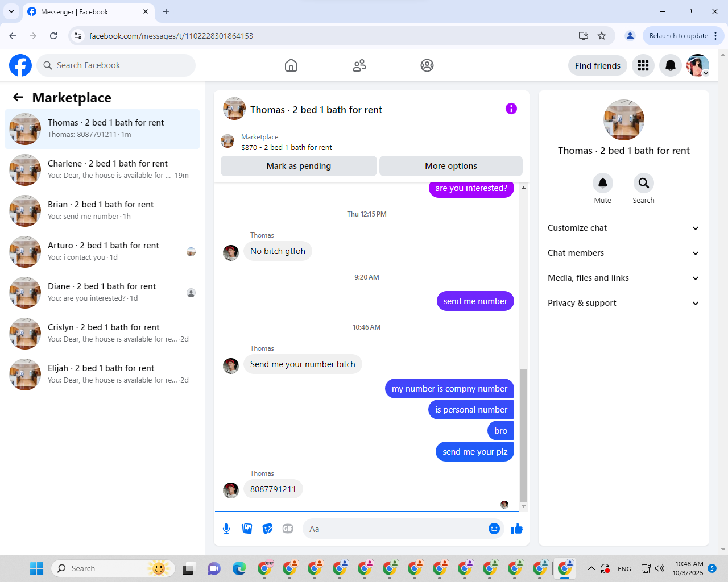Screen dimensions: 728x582
Task: Open the emoji picker in message box
Action: coord(494,529)
